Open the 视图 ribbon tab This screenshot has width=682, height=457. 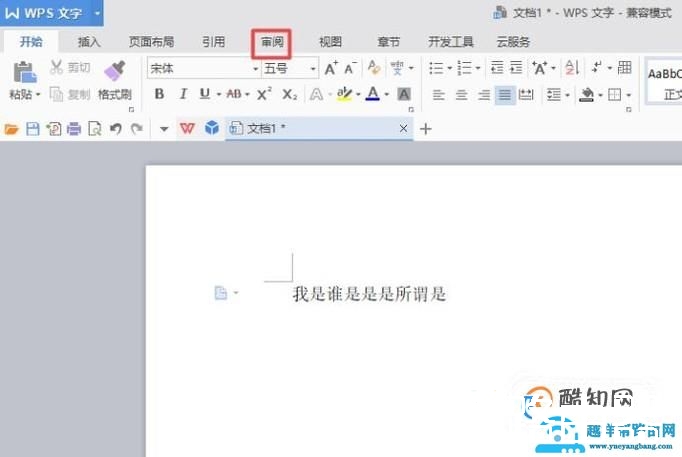[x=330, y=42]
